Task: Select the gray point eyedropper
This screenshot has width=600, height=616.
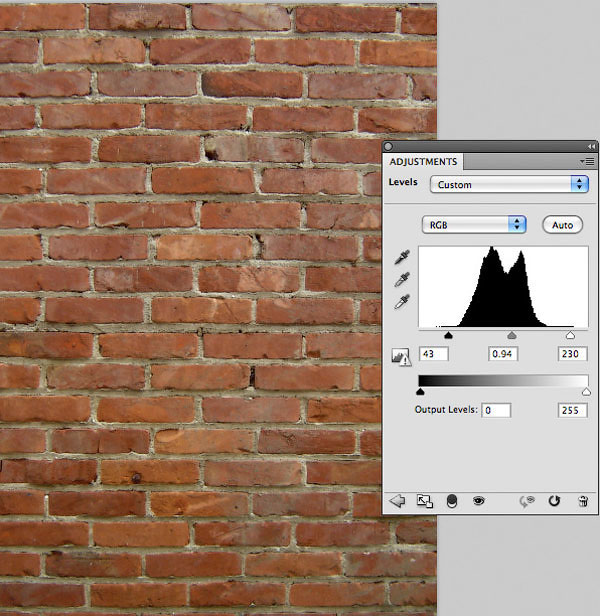Action: pyautogui.click(x=402, y=279)
